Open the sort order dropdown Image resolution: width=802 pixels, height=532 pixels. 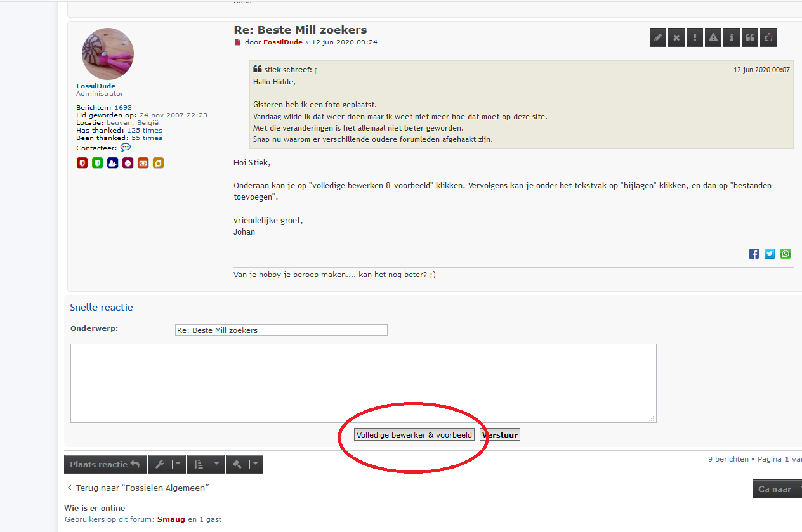206,464
